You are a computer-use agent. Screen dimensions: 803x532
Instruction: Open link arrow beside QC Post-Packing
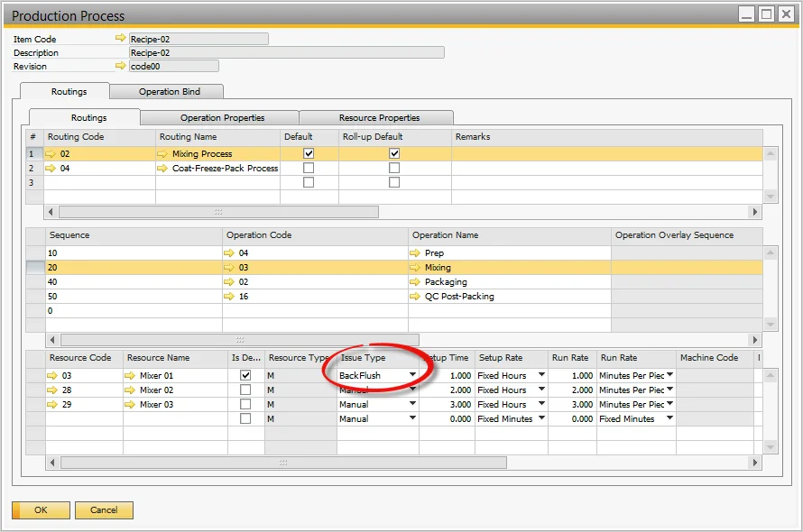point(415,296)
